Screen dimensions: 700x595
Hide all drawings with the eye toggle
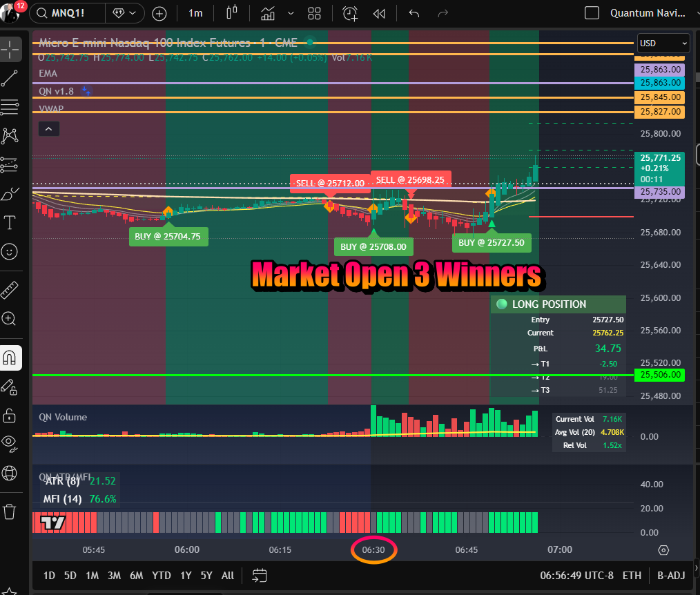pos(10,444)
